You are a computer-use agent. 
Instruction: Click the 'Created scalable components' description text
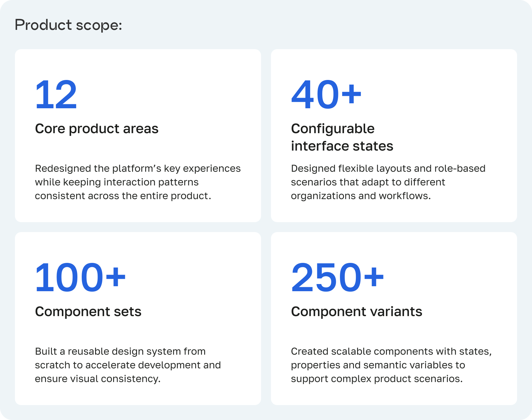pyautogui.click(x=391, y=365)
